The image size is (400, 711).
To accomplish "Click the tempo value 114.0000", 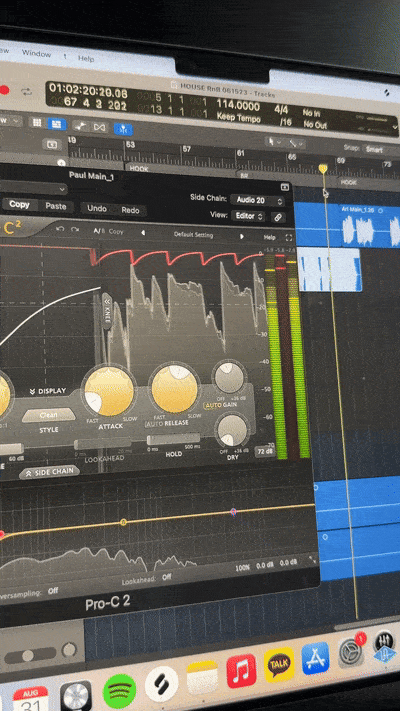I will click(238, 106).
